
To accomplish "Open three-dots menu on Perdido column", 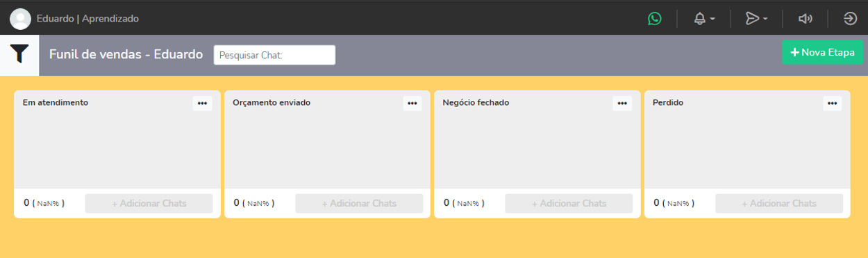I will click(833, 103).
